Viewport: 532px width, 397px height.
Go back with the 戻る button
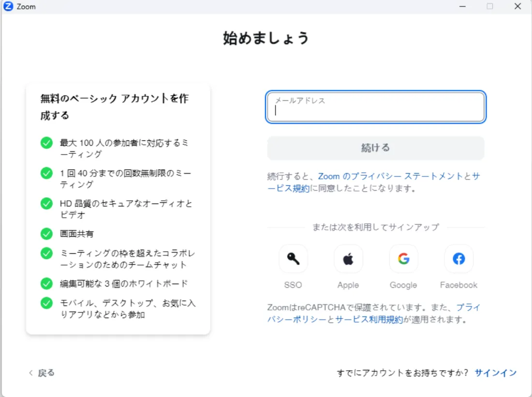(x=42, y=373)
